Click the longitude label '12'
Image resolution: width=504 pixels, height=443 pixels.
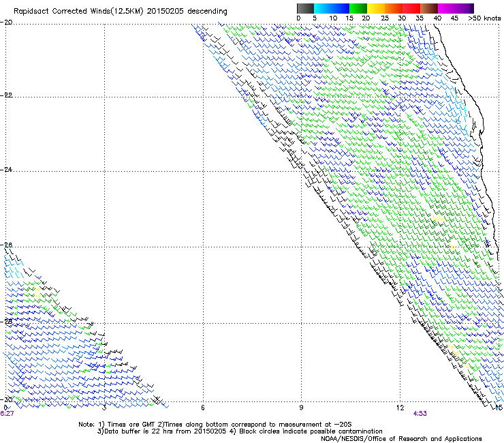(400, 408)
